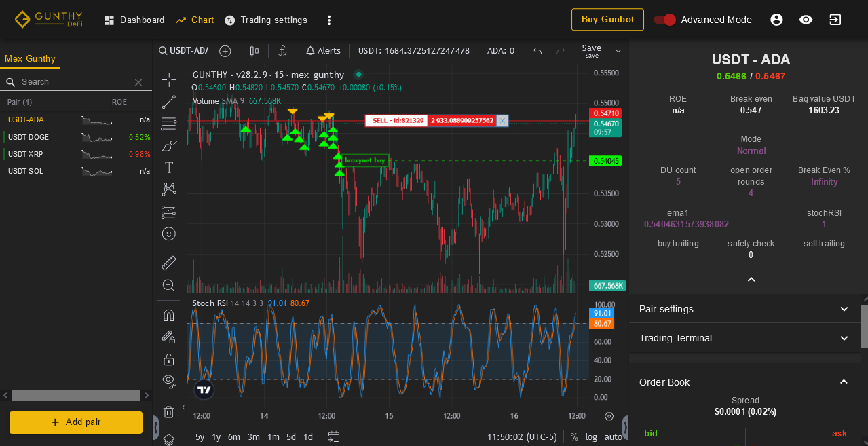The image size is (868, 446).
Task: Click the Buy Gunbot button
Action: 607,20
